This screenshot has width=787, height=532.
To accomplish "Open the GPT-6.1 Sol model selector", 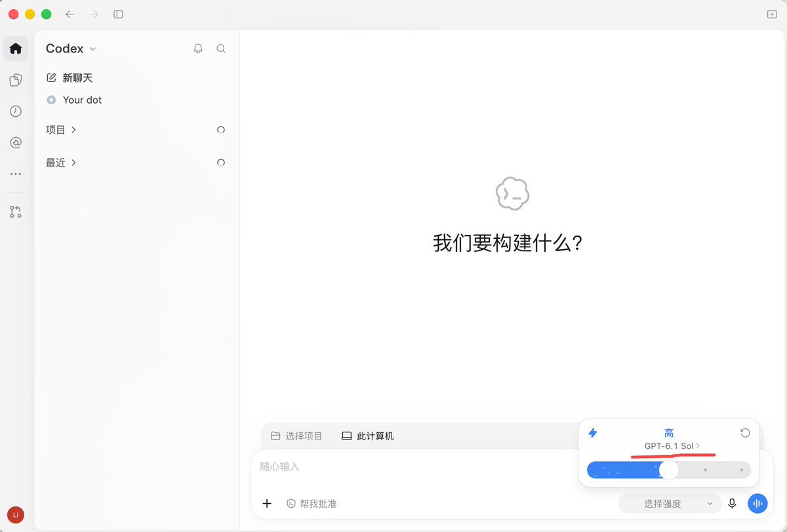I will coord(672,446).
